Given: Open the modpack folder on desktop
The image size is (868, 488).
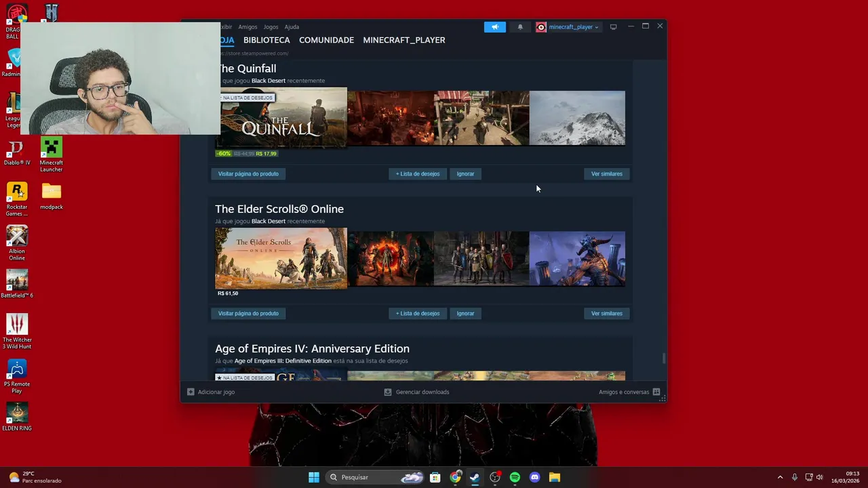Looking at the screenshot, I should coord(52,197).
